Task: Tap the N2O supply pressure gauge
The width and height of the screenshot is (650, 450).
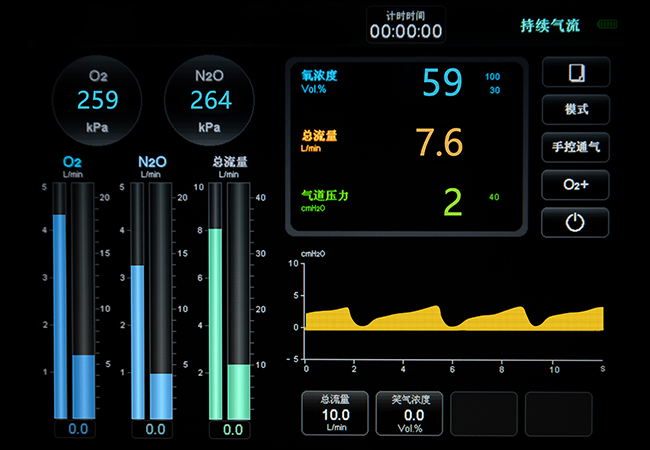Action: click(210, 99)
